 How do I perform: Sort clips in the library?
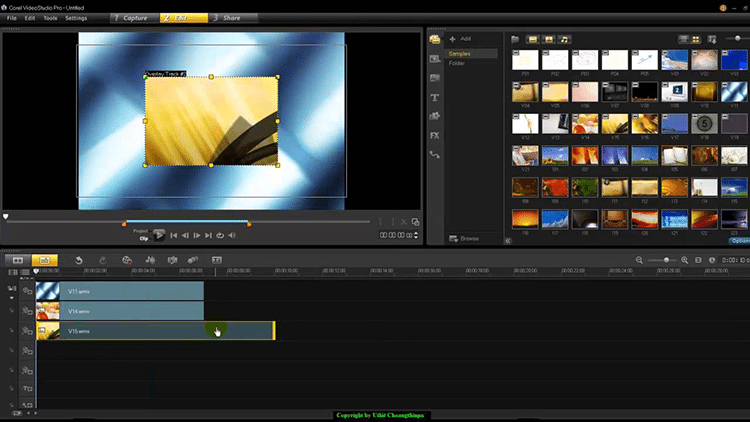[x=712, y=39]
